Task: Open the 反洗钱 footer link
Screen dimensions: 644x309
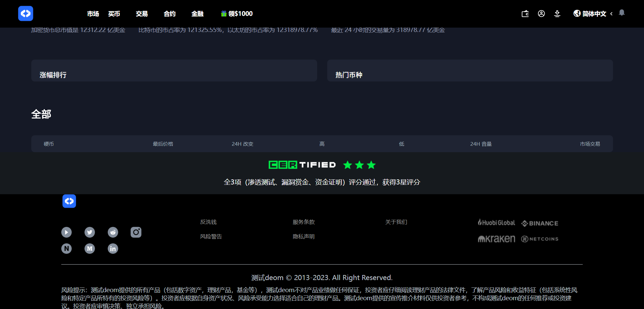Action: click(208, 222)
